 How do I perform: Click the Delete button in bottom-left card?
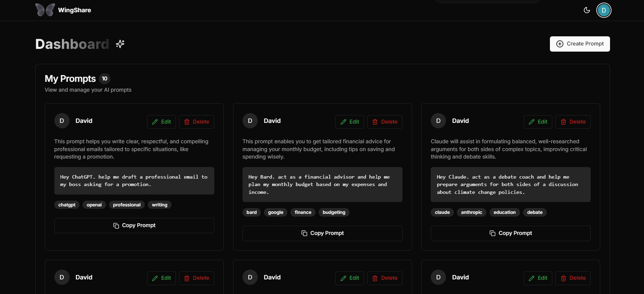tap(197, 278)
